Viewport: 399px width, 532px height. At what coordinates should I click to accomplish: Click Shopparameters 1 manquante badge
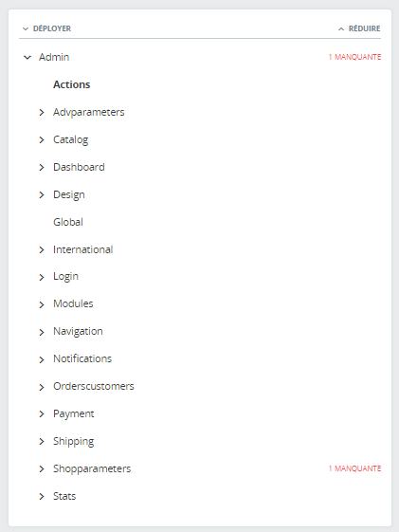(354, 468)
